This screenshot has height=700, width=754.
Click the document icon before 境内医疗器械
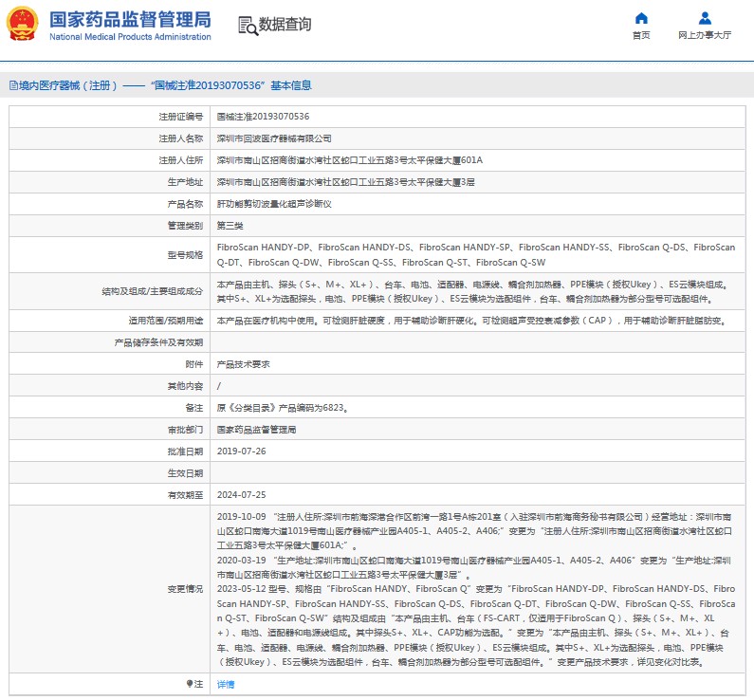[x=11, y=85]
